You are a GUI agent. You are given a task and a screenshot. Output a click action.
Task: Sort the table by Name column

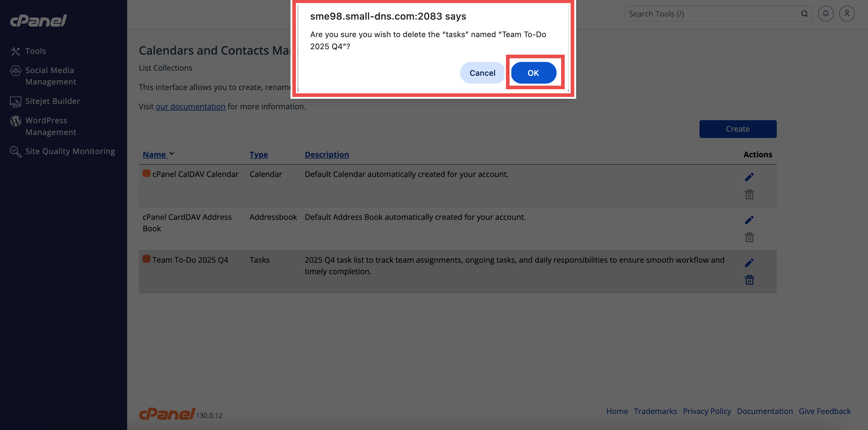pyautogui.click(x=154, y=154)
